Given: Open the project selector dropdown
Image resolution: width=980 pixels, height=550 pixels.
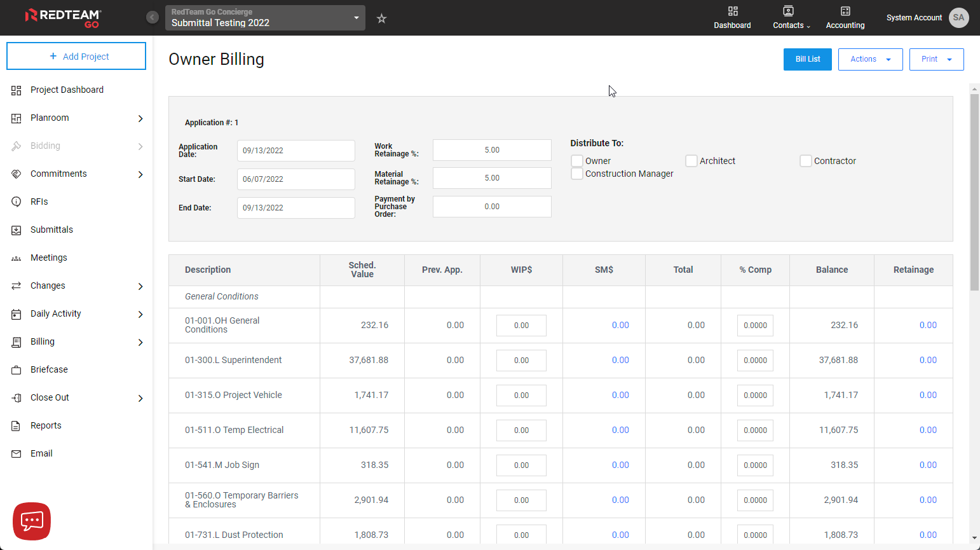Looking at the screenshot, I should [356, 18].
